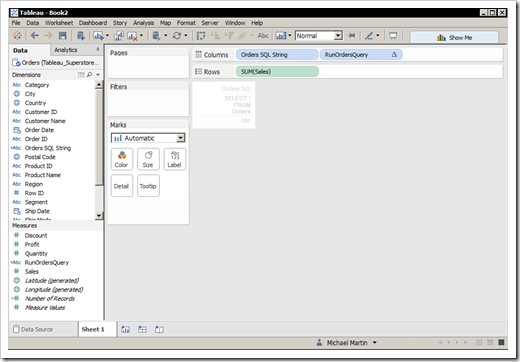Click the Color button on Marks card
This screenshot has height=362, width=520.
(122, 159)
